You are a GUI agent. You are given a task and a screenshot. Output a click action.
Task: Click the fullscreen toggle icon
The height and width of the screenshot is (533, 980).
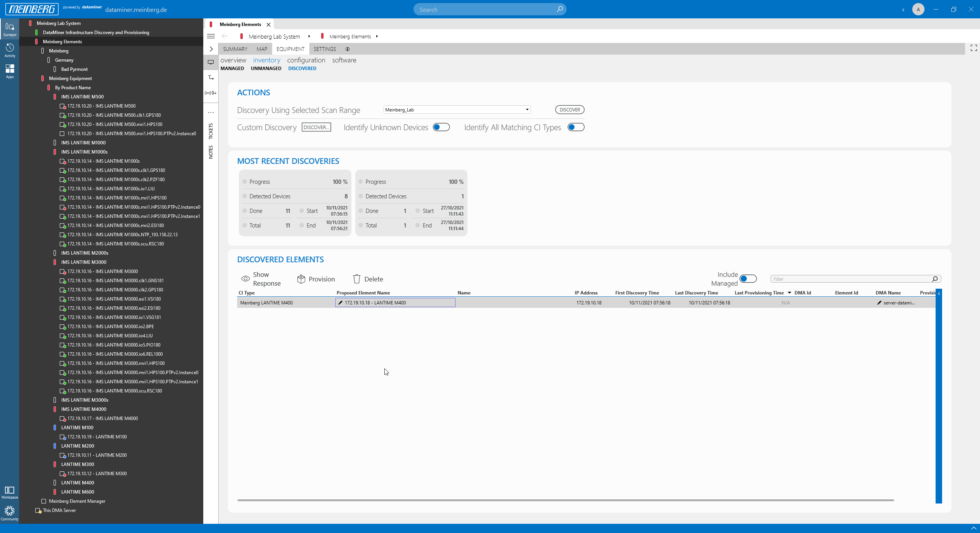tap(973, 48)
